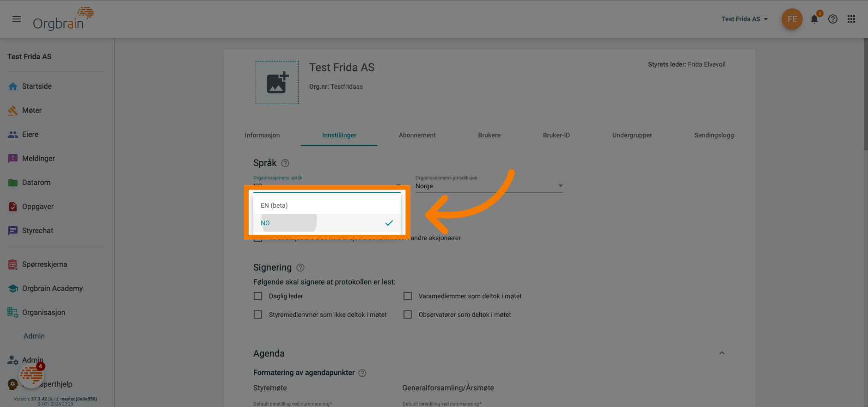Click the help question mark icon in header

[x=833, y=19]
